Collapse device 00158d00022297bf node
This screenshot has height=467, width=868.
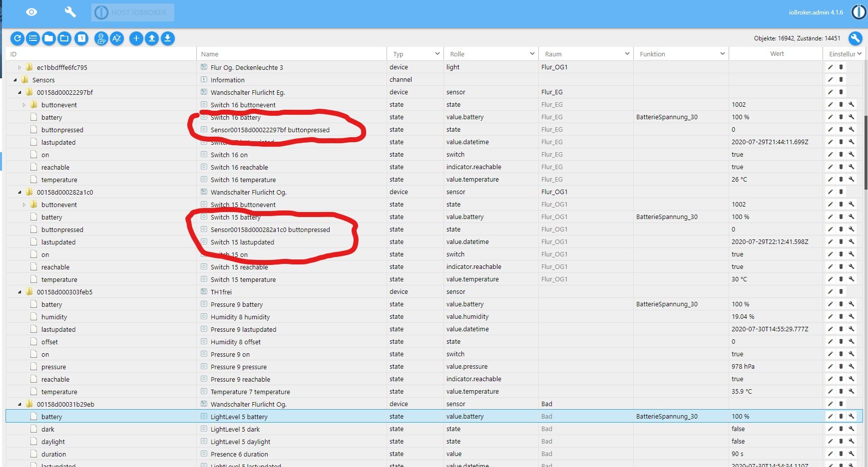coord(20,92)
